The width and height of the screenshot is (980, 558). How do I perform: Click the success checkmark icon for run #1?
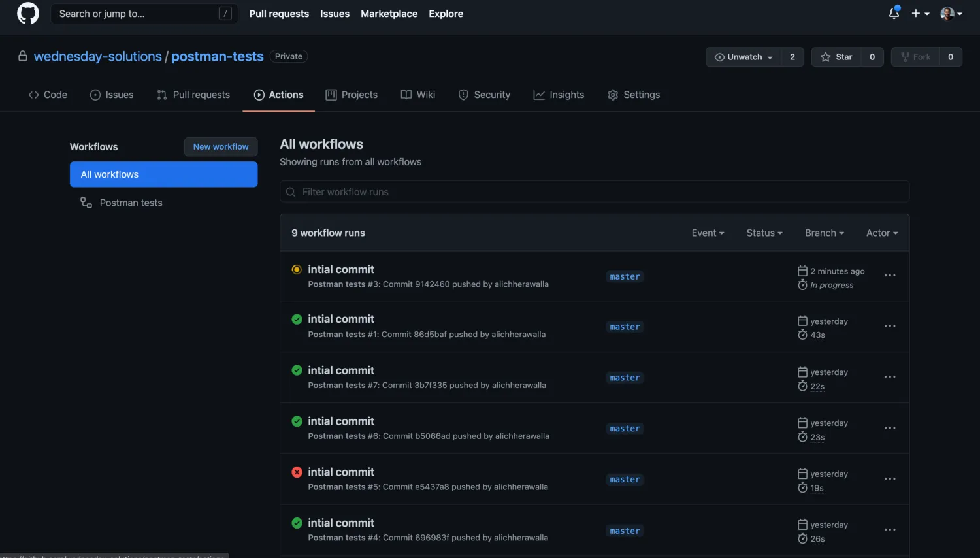(x=297, y=319)
